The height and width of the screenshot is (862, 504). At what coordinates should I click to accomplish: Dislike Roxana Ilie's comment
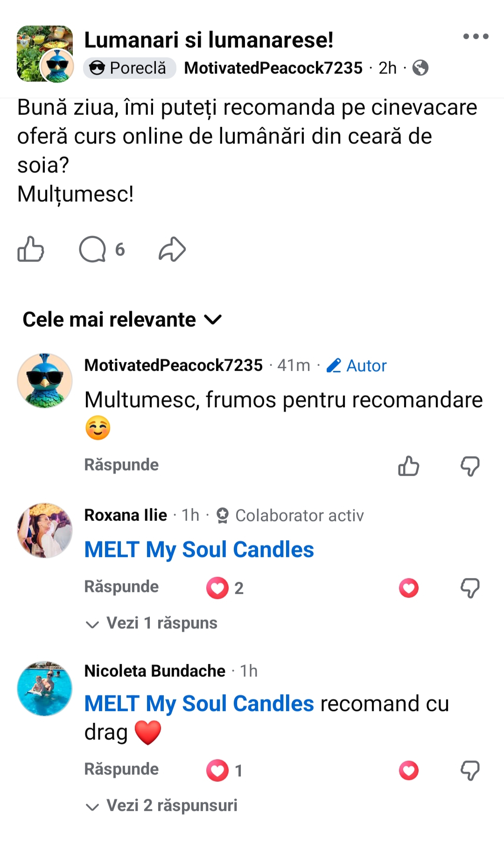coord(470,588)
